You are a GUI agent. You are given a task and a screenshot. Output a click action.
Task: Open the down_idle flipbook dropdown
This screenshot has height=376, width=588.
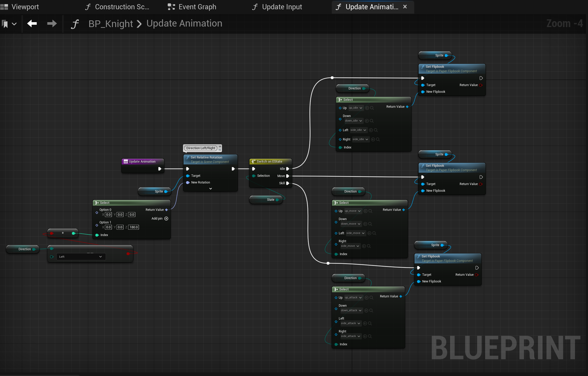click(x=354, y=121)
